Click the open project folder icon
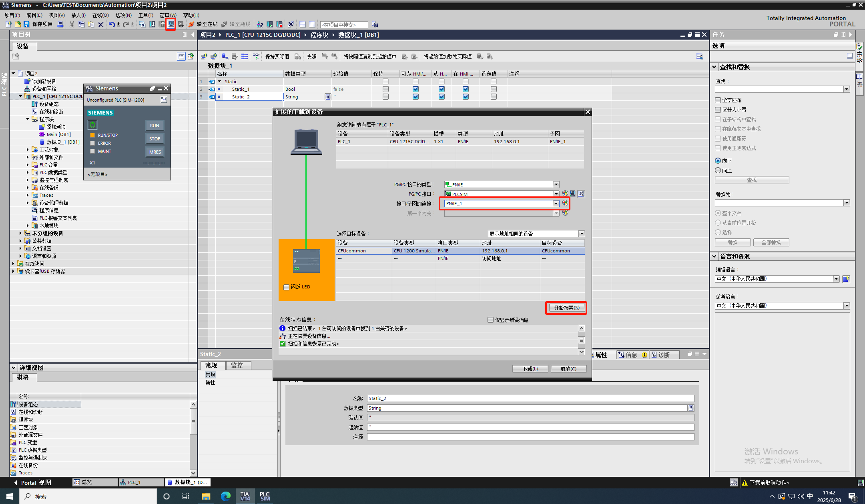The width and height of the screenshot is (865, 504). click(17, 24)
